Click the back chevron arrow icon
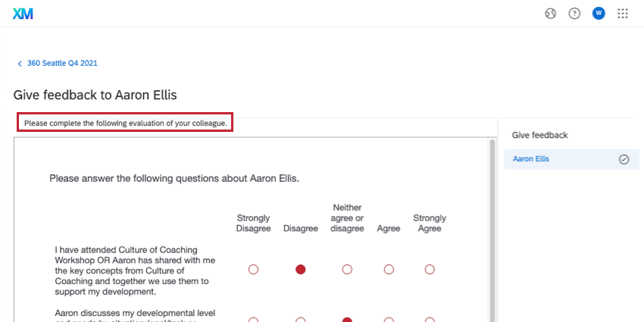 click(x=20, y=64)
